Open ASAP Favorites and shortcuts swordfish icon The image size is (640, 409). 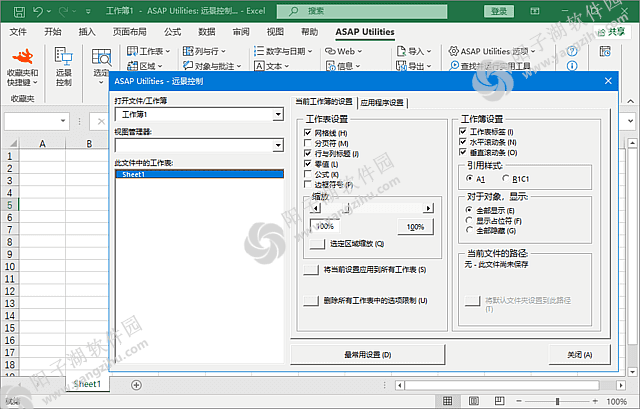(23, 56)
